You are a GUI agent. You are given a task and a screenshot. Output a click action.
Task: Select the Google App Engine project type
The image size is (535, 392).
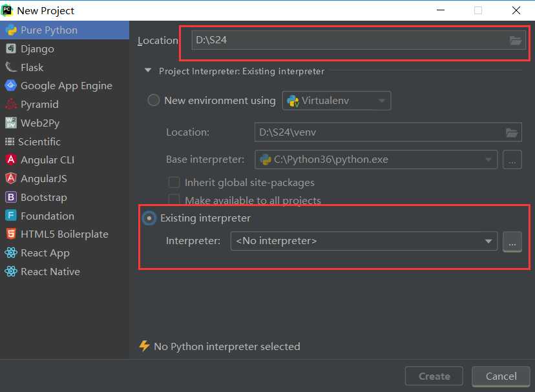65,86
